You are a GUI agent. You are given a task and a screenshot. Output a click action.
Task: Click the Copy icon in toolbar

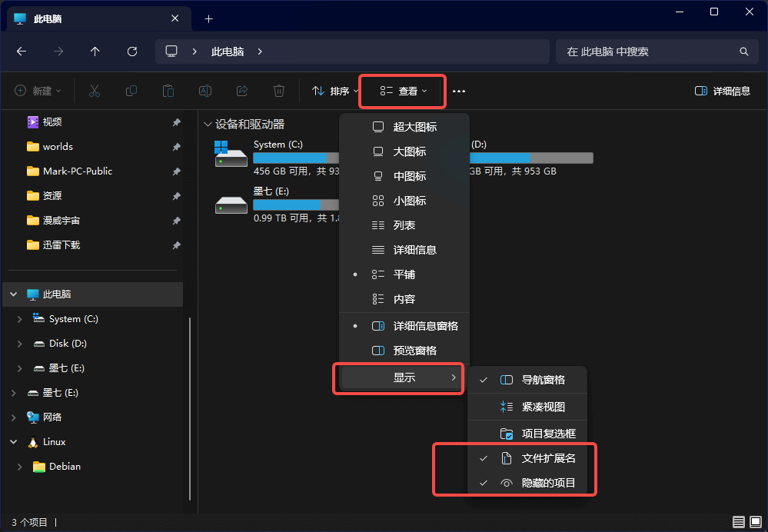click(131, 91)
